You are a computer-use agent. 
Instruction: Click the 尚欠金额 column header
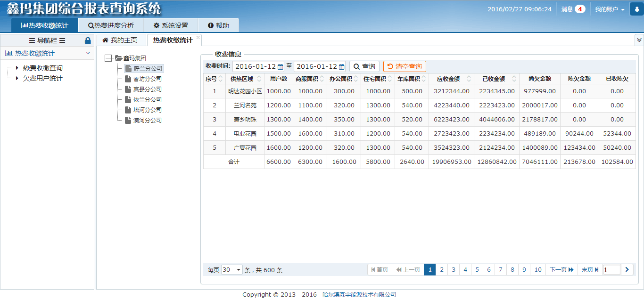(x=540, y=79)
